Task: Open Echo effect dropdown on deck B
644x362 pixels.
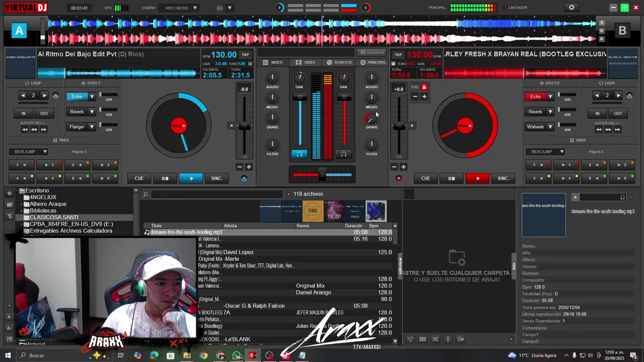Action: [x=550, y=97]
